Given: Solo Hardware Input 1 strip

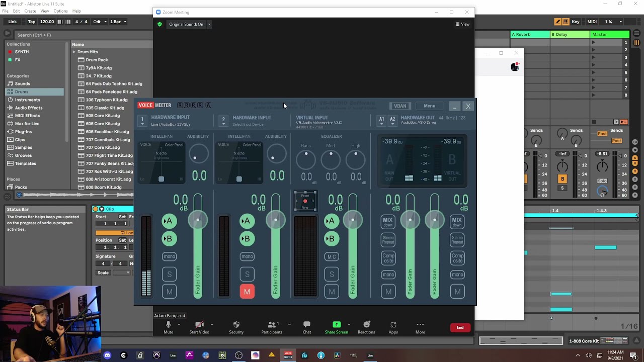Looking at the screenshot, I should coord(169,274).
